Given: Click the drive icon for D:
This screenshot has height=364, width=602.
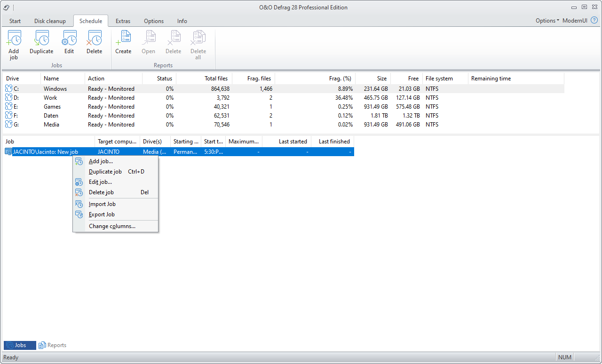Looking at the screenshot, I should (x=9, y=98).
